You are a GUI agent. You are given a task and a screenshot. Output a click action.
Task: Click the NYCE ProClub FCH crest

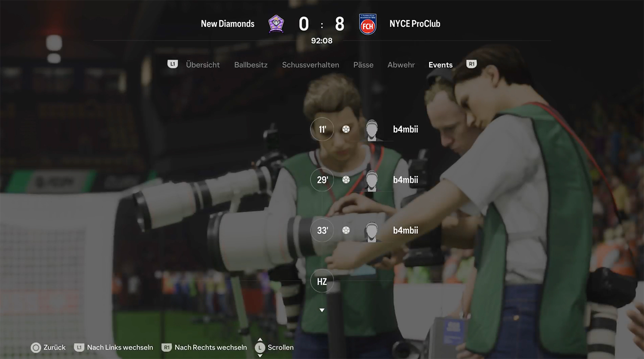(x=368, y=24)
